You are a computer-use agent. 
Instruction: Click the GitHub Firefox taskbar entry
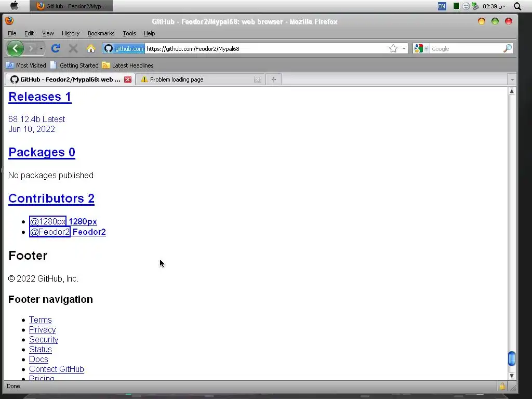(x=71, y=6)
